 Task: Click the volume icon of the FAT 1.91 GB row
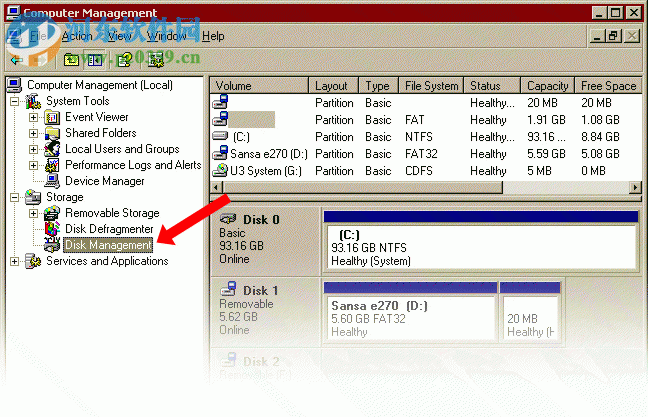click(x=220, y=119)
